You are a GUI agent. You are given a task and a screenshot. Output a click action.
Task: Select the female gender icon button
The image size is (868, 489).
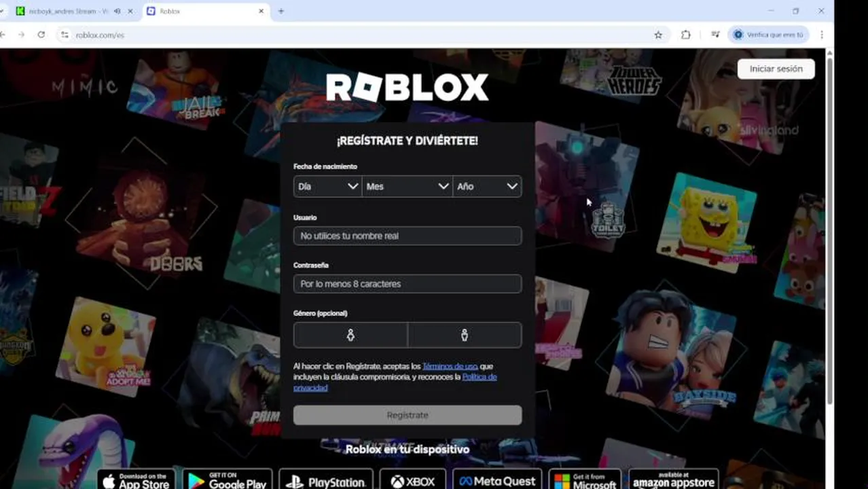click(350, 335)
